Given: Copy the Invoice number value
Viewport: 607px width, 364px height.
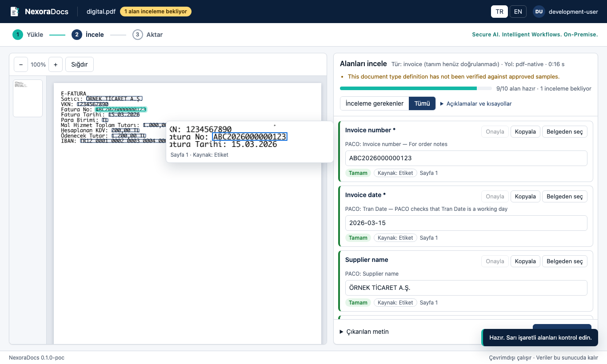Looking at the screenshot, I should 525,131.
